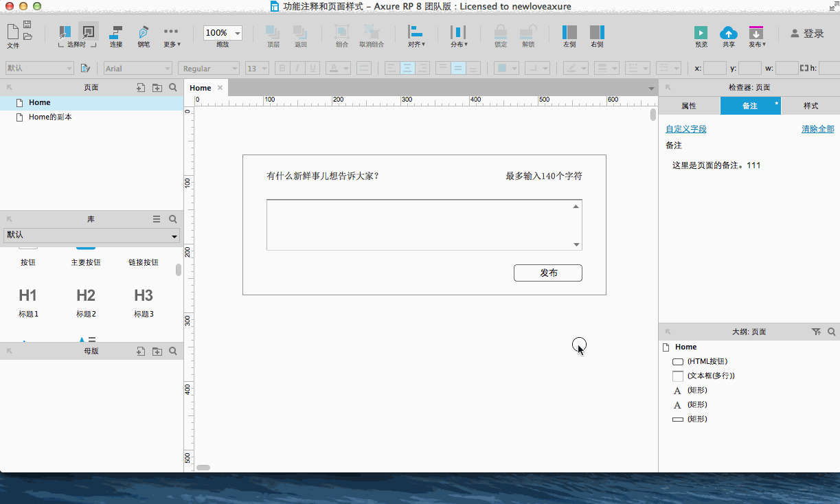Click the 自定义字段 link
The width and height of the screenshot is (840, 504).
pyautogui.click(x=685, y=128)
